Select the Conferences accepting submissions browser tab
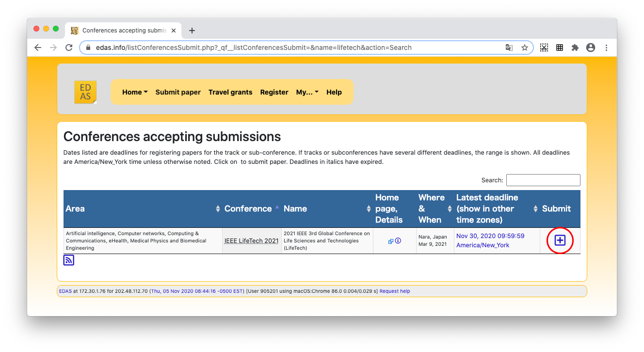Screen dimensions: 644x352 123,31
